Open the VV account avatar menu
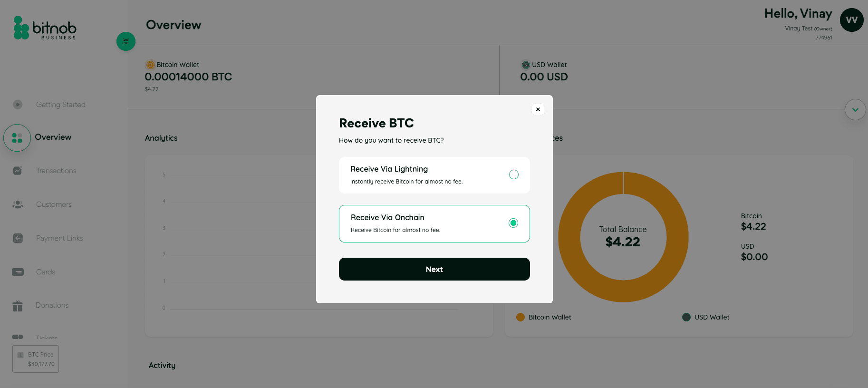The width and height of the screenshot is (868, 388). click(x=851, y=20)
